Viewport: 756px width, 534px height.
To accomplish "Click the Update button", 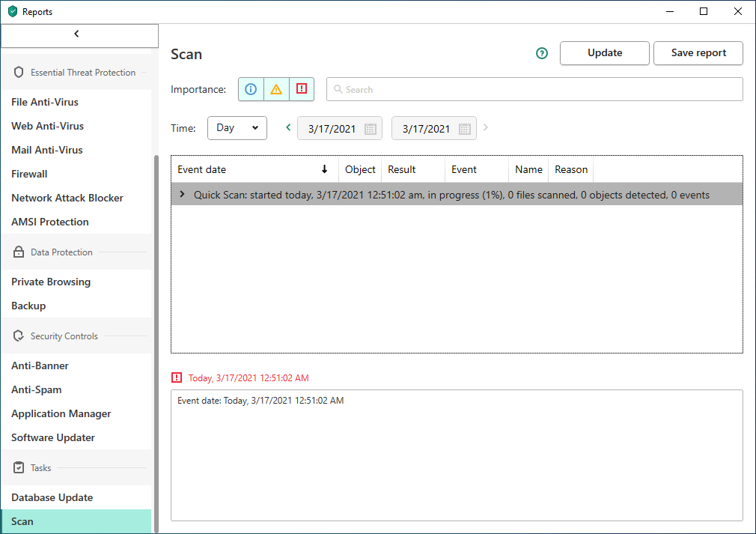I will coord(604,53).
